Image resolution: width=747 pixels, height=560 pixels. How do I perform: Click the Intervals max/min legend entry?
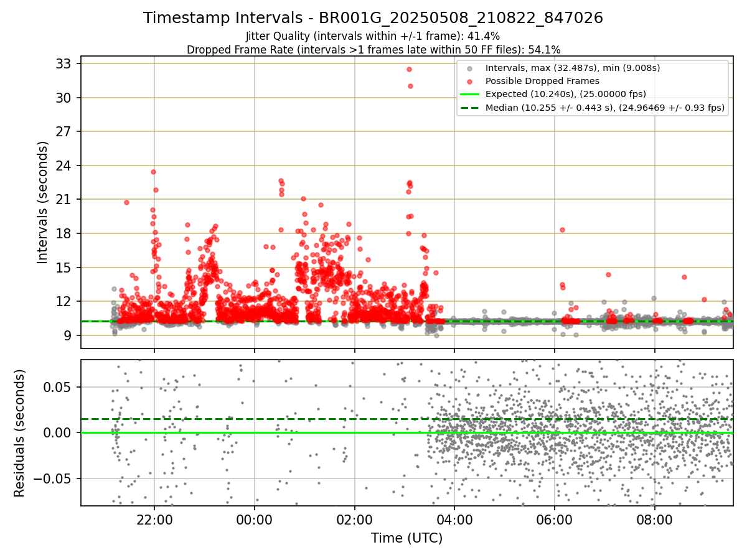pyautogui.click(x=573, y=68)
